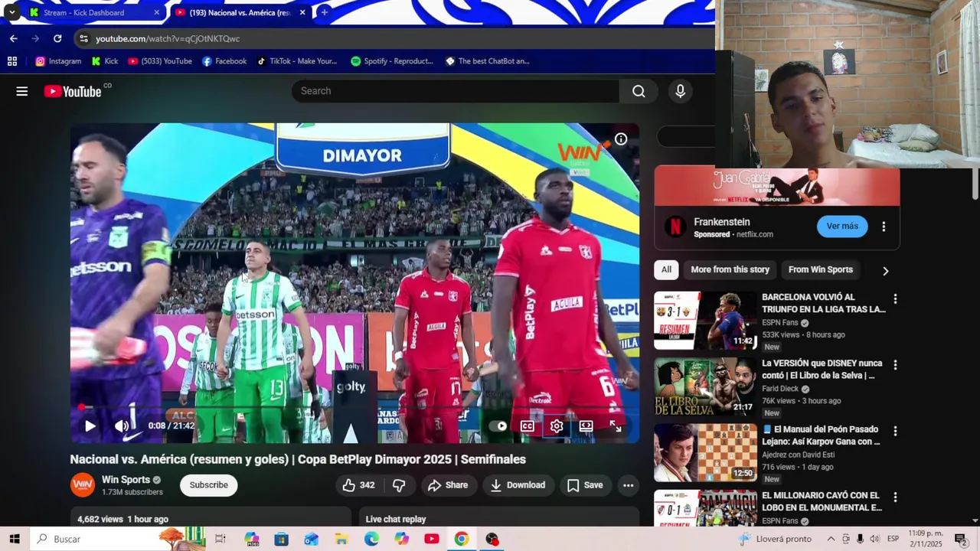Share this video

448,485
